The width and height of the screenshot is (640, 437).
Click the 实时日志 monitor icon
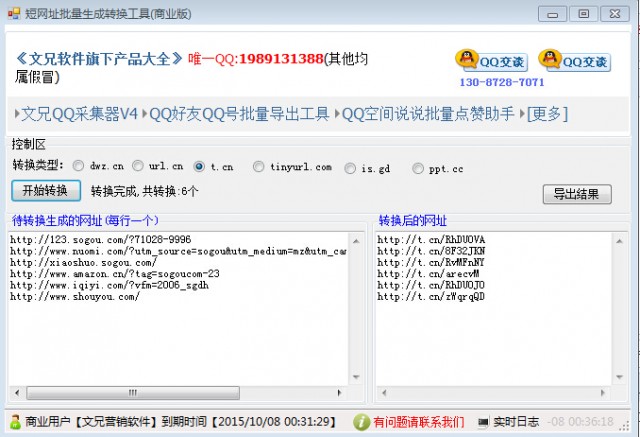click(483, 422)
